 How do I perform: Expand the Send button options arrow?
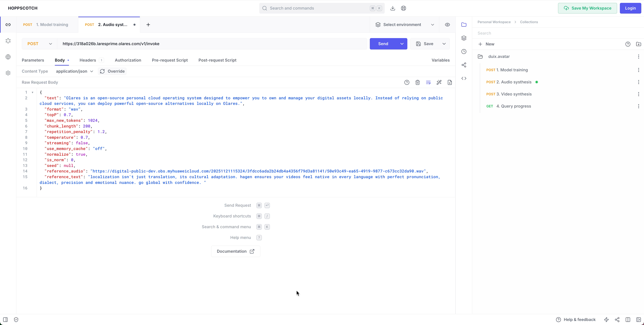pyautogui.click(x=402, y=44)
